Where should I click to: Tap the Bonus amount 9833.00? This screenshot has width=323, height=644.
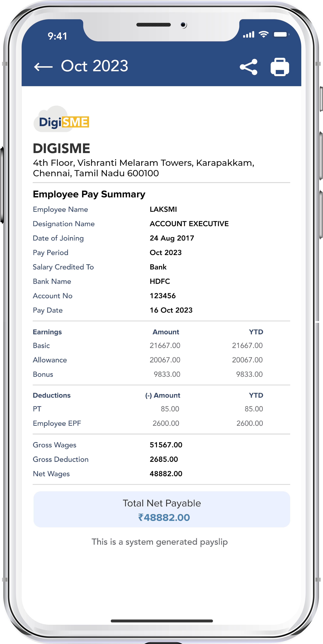pos(167,374)
